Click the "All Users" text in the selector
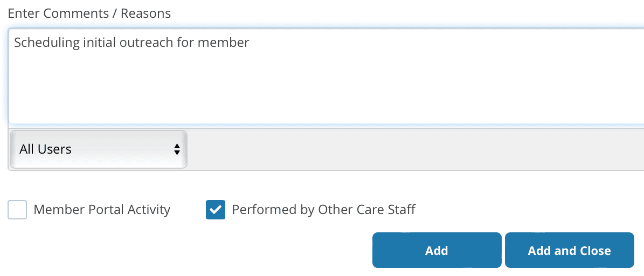 coord(45,149)
